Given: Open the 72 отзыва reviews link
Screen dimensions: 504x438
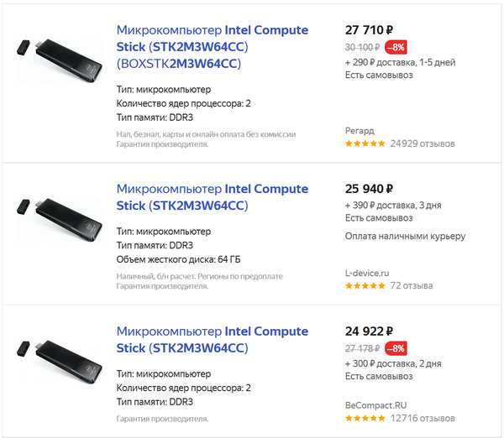Looking at the screenshot, I should pyautogui.click(x=412, y=286).
